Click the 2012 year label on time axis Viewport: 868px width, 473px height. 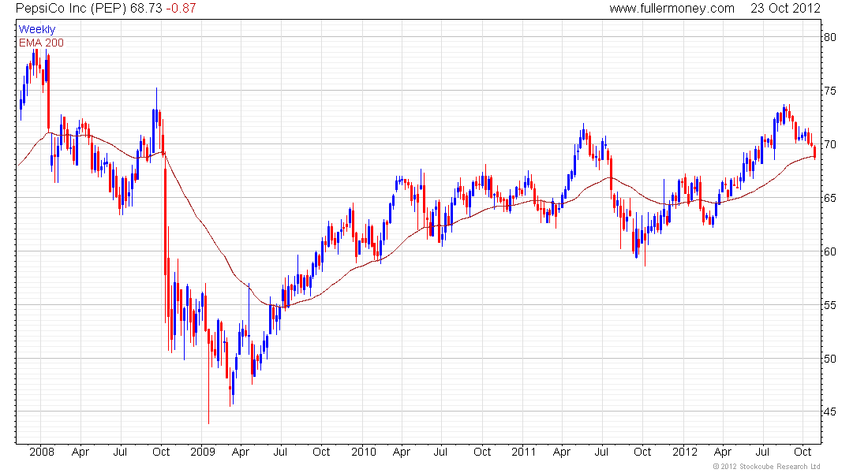pyautogui.click(x=685, y=452)
